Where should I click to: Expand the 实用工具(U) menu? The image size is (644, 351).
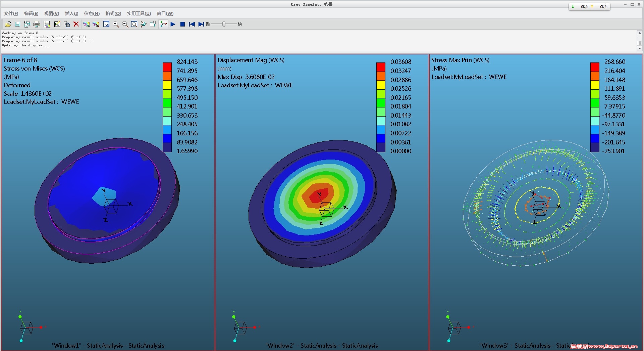pyautogui.click(x=139, y=13)
